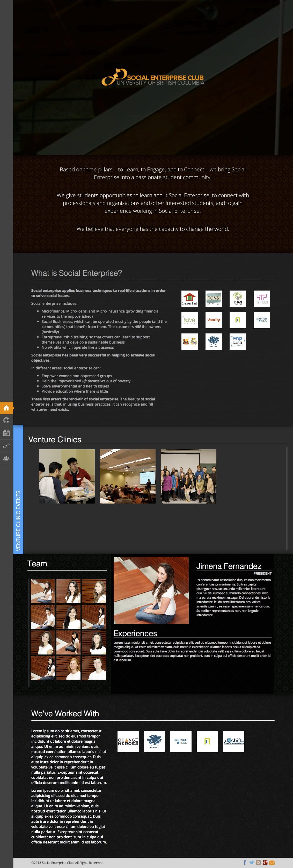Click the orange email envelope icon
Viewport: 293px width, 868px height.
(272, 862)
